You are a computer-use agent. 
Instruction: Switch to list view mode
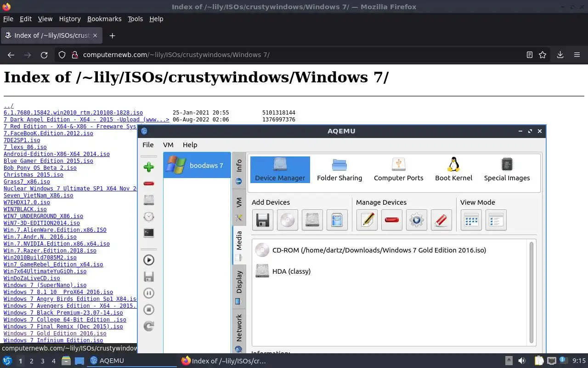click(x=496, y=220)
